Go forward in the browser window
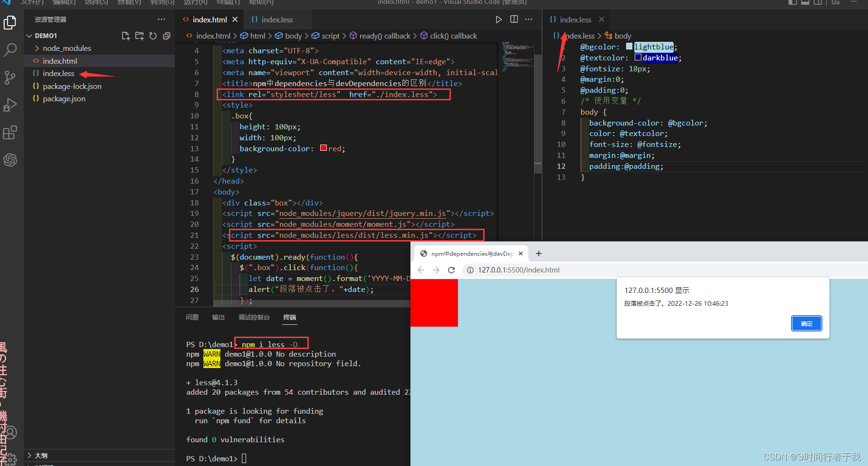This screenshot has height=466, width=868. click(436, 270)
